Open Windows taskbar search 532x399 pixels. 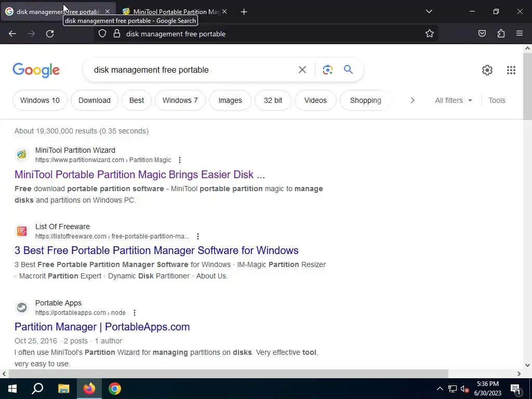pos(37,389)
